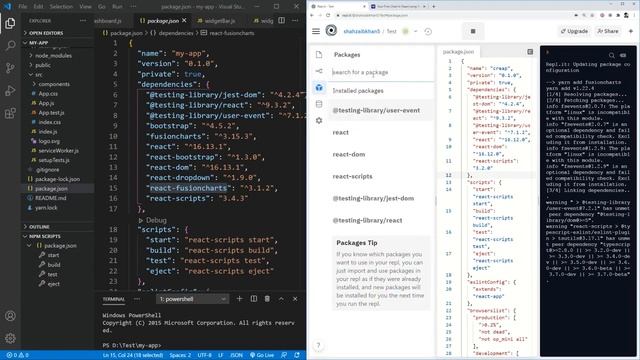Open Source Control view in VS Code
640x360 pixels.
pyautogui.click(x=10, y=68)
